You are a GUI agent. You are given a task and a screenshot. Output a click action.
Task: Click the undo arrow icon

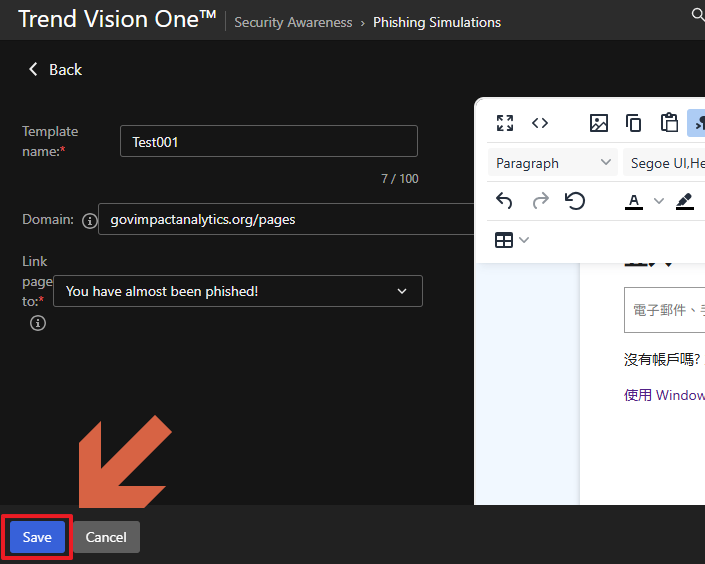(x=504, y=201)
